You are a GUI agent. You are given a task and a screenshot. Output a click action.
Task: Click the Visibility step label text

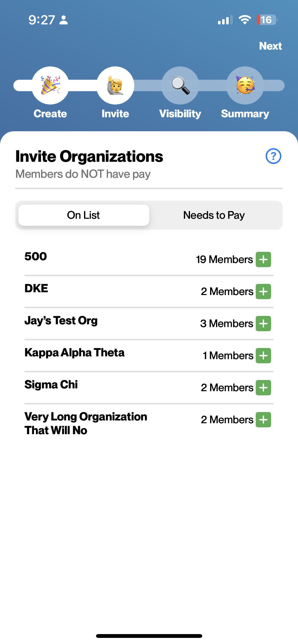(x=180, y=114)
